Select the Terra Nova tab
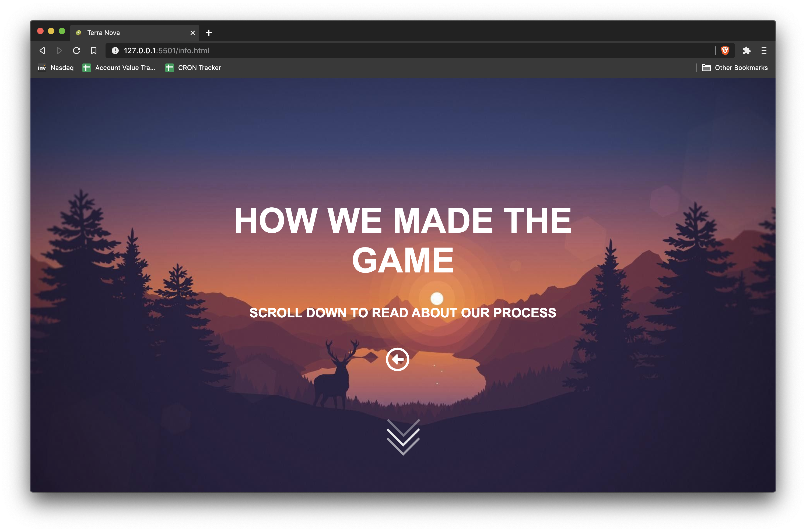This screenshot has height=532, width=806. pos(129,33)
